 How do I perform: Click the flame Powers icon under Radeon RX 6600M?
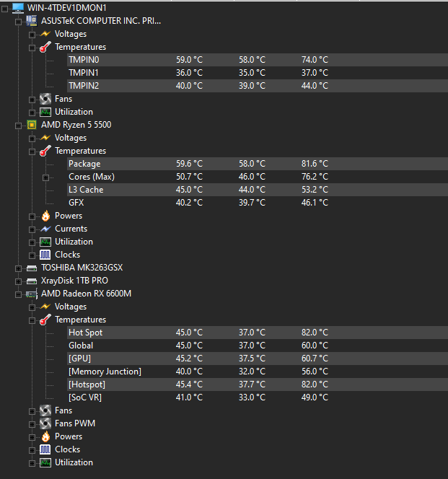(x=45, y=436)
